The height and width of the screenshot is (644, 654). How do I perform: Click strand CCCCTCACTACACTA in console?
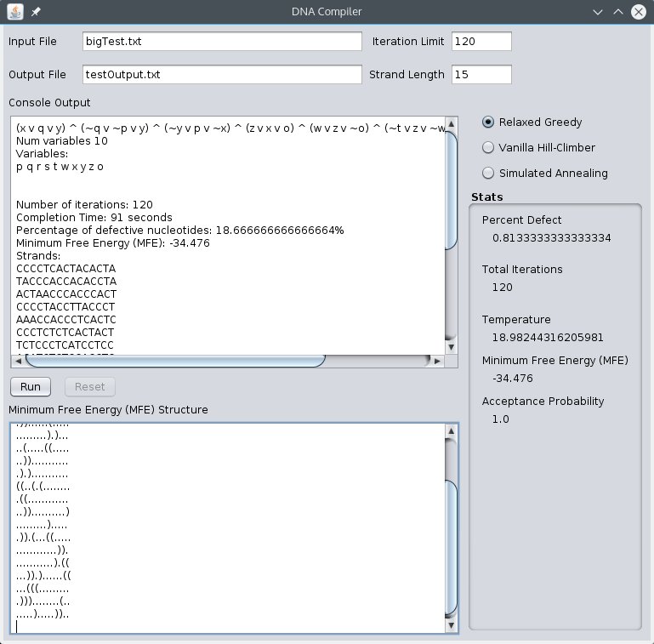[65, 269]
